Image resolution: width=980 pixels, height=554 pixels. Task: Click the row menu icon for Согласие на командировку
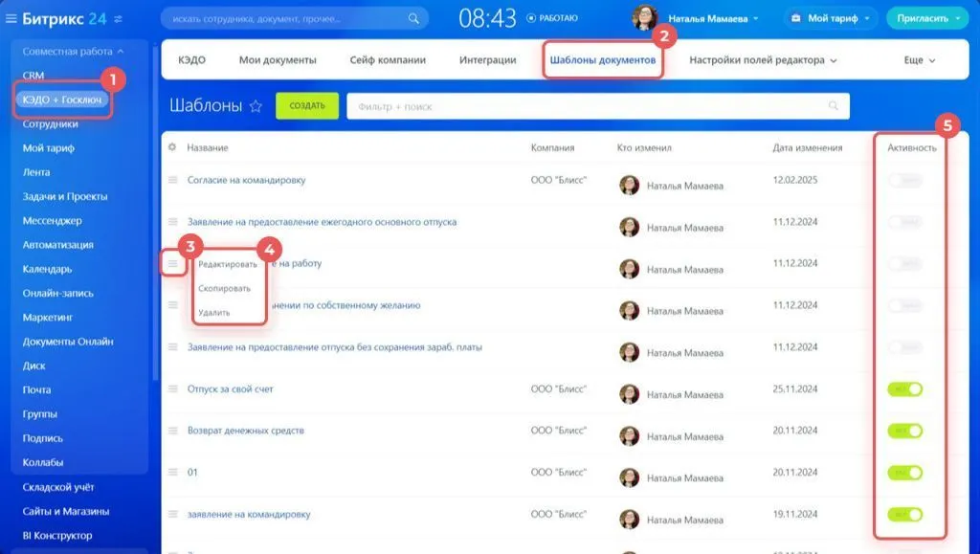point(173,180)
